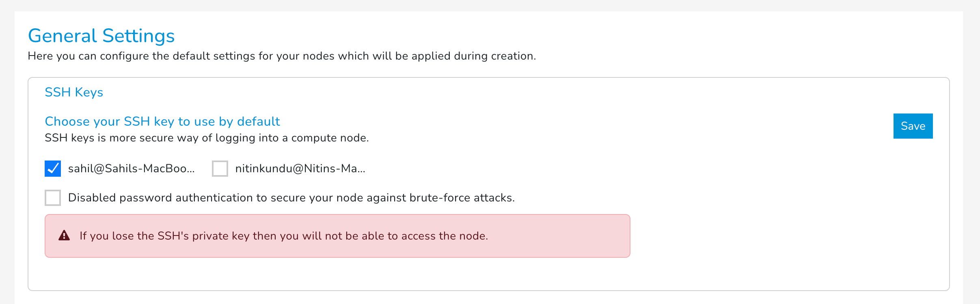
Task: Click the warning triangle icon in the alert
Action: pos(63,235)
